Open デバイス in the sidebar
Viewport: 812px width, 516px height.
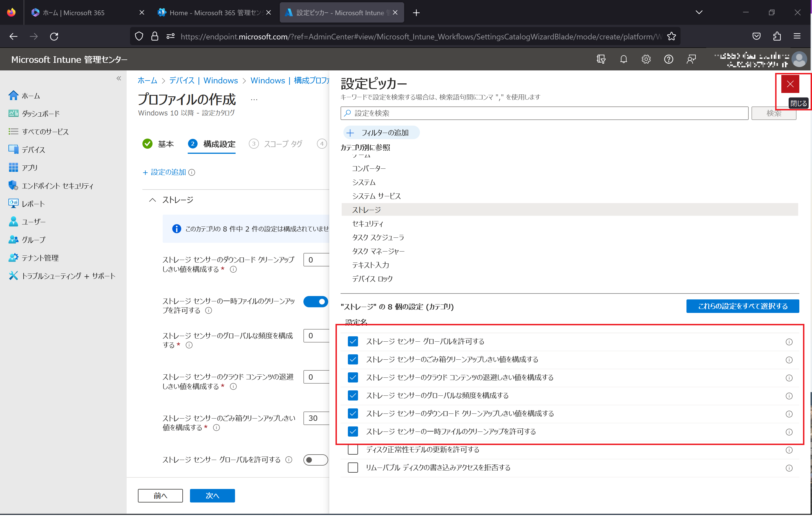[x=27, y=150]
